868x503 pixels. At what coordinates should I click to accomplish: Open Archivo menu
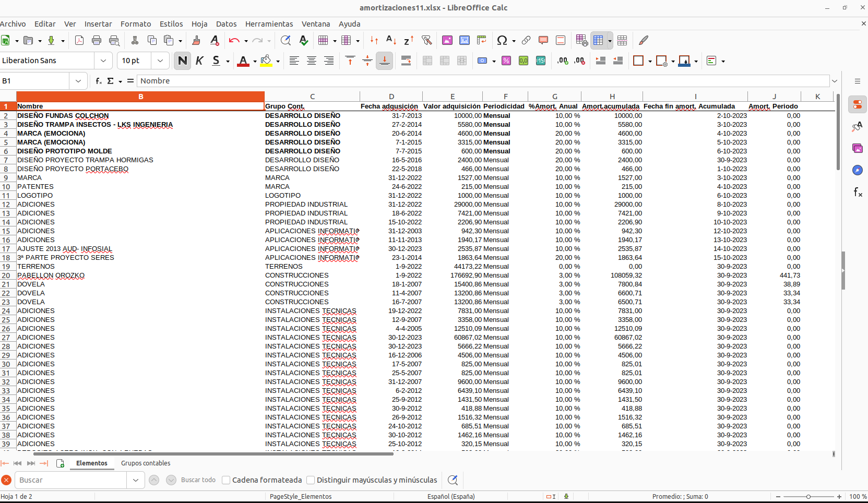pyautogui.click(x=13, y=24)
